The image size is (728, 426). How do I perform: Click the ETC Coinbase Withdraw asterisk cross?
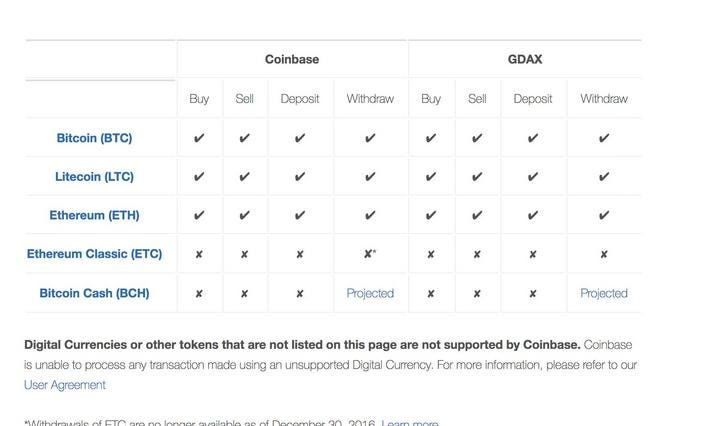pos(370,253)
